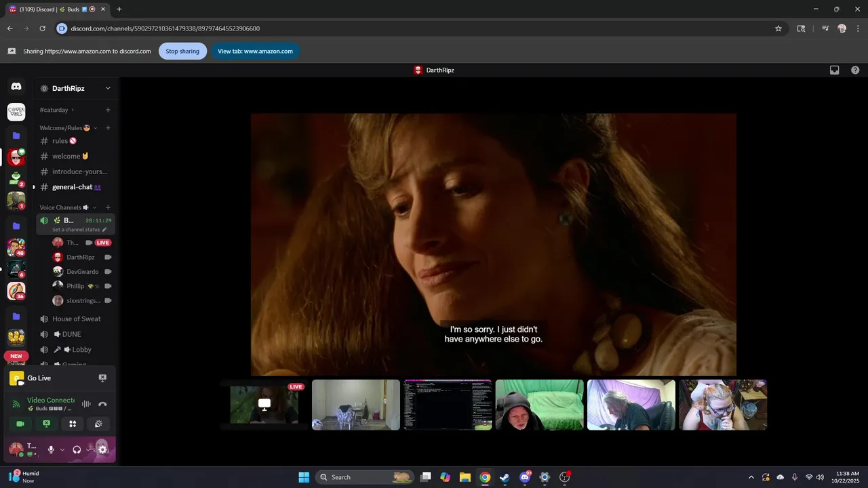Click View tab: www.amazon.com
The image size is (868, 488).
(255, 51)
